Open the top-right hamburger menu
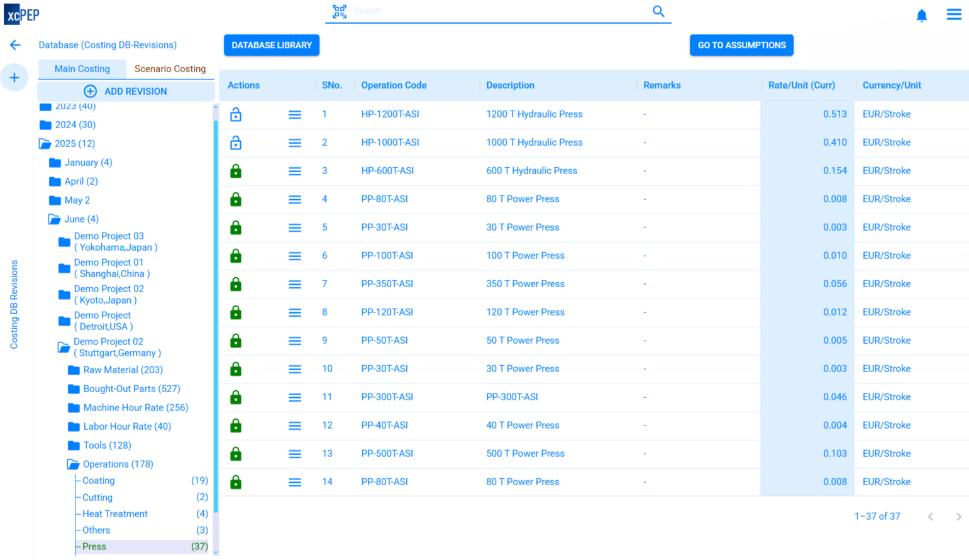The image size is (969, 560). click(953, 15)
